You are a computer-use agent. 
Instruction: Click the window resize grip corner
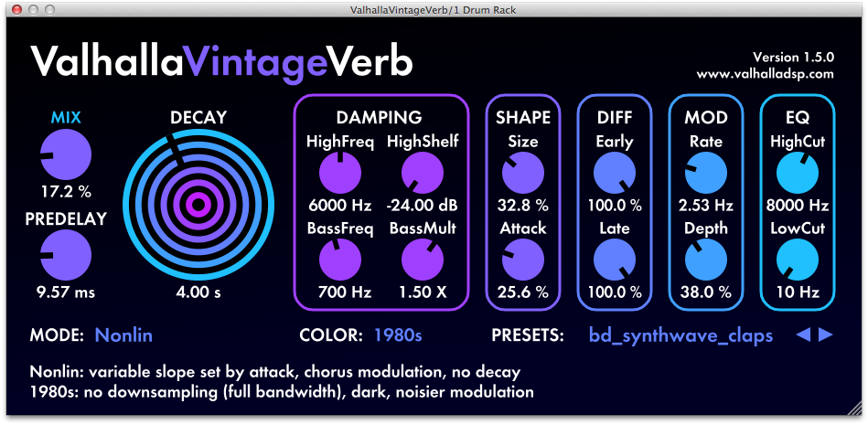coord(854,409)
